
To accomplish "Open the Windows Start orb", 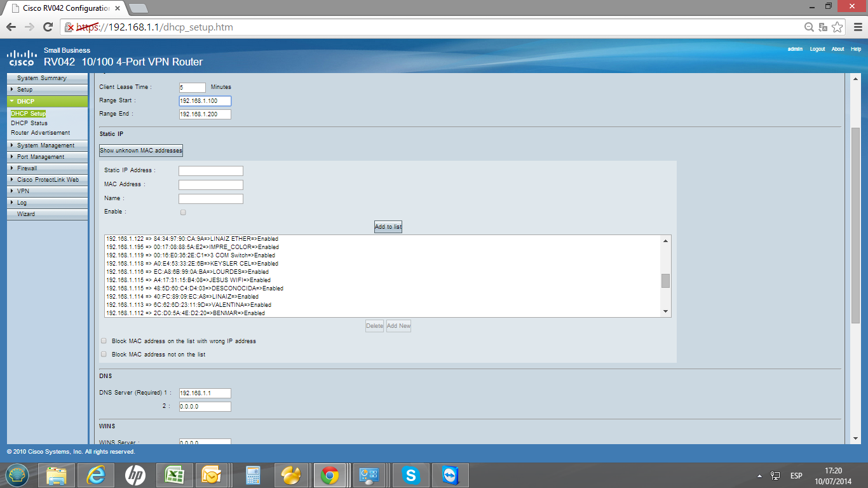I will pyautogui.click(x=17, y=475).
